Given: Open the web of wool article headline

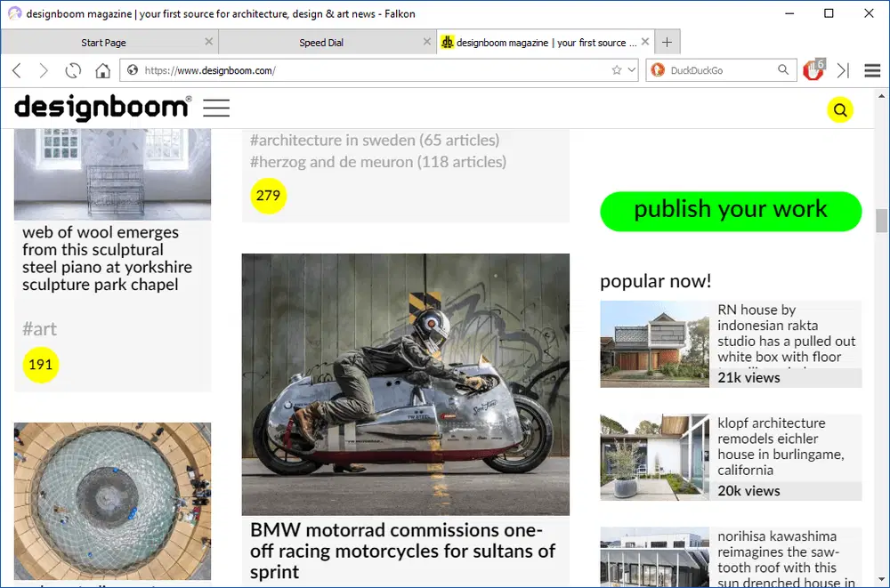Looking at the screenshot, I should pos(108,258).
